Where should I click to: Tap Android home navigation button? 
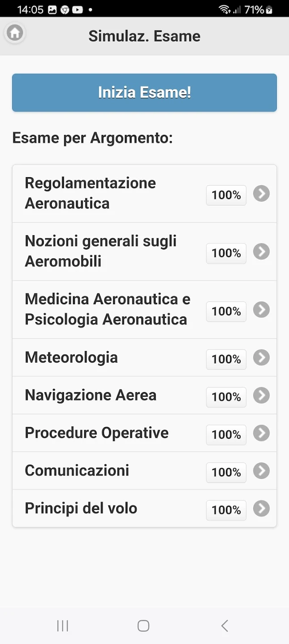point(143,626)
